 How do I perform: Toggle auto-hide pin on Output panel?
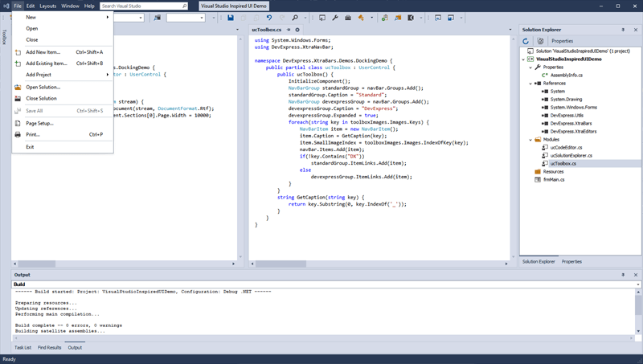point(623,275)
